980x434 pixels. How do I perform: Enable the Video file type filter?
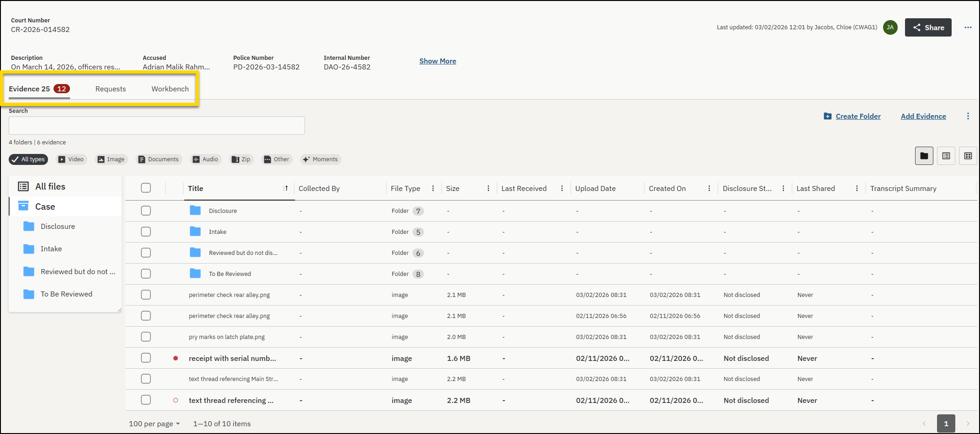point(71,159)
